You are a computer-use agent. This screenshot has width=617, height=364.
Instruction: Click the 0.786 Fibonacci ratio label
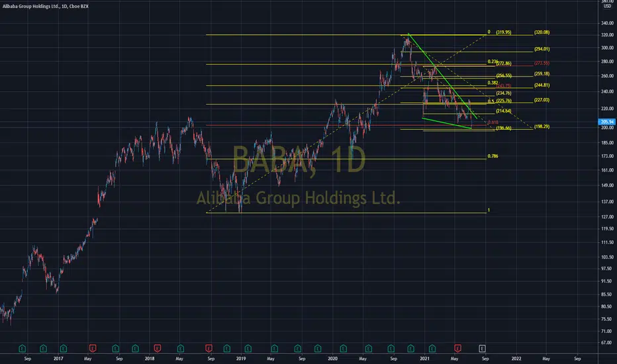coord(493,156)
